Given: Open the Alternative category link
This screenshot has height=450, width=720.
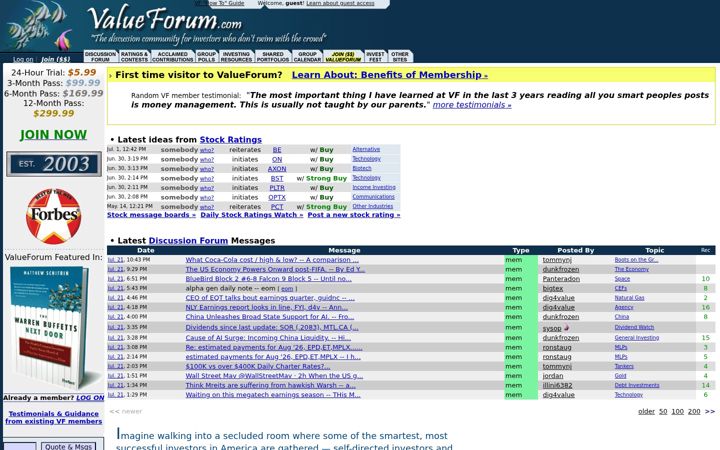Looking at the screenshot, I should [366, 149].
